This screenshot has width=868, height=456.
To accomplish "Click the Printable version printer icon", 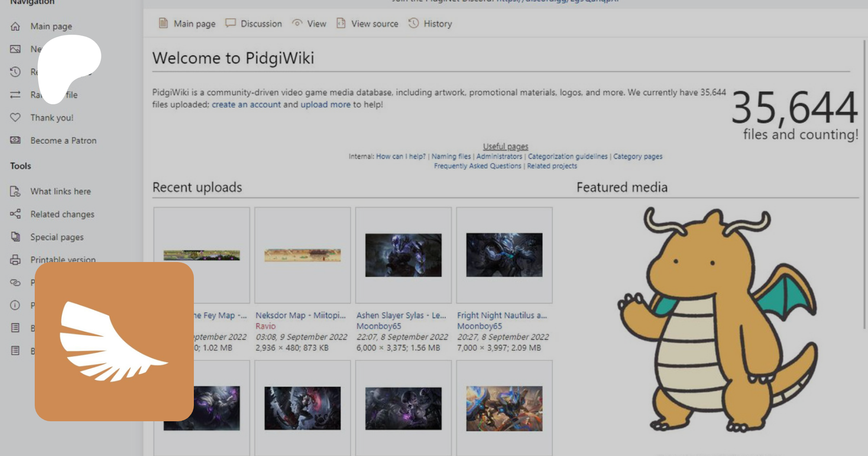I will (15, 260).
